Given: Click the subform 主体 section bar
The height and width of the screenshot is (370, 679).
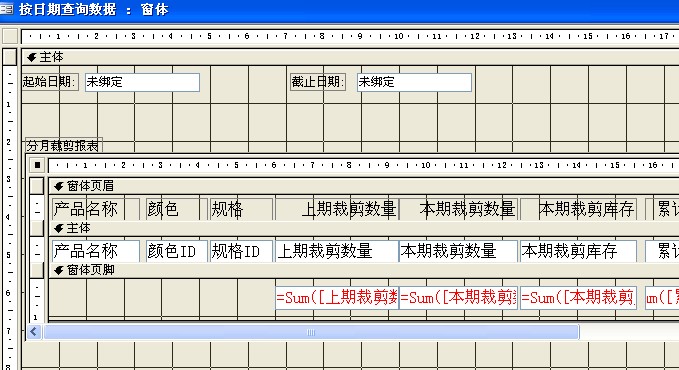Looking at the screenshot, I should tap(364, 228).
